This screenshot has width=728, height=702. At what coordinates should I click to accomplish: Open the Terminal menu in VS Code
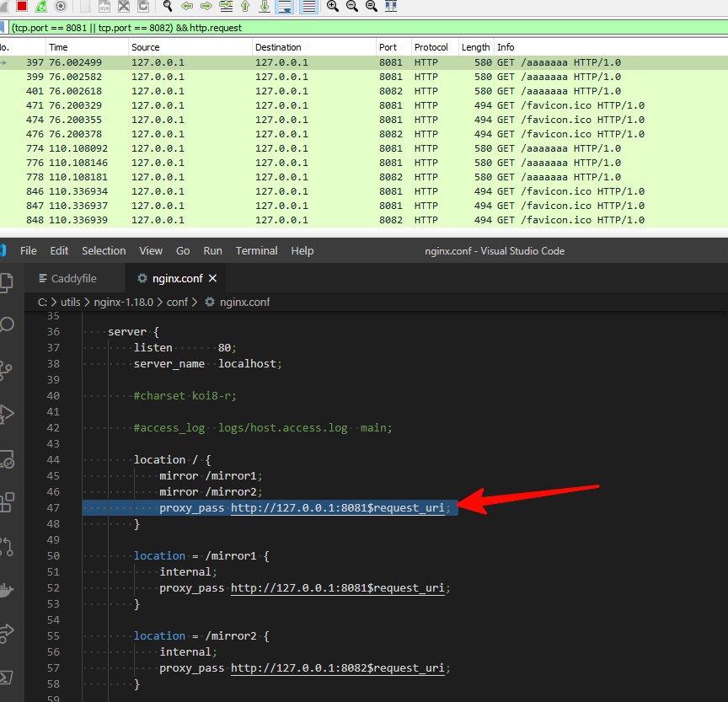[x=256, y=251]
